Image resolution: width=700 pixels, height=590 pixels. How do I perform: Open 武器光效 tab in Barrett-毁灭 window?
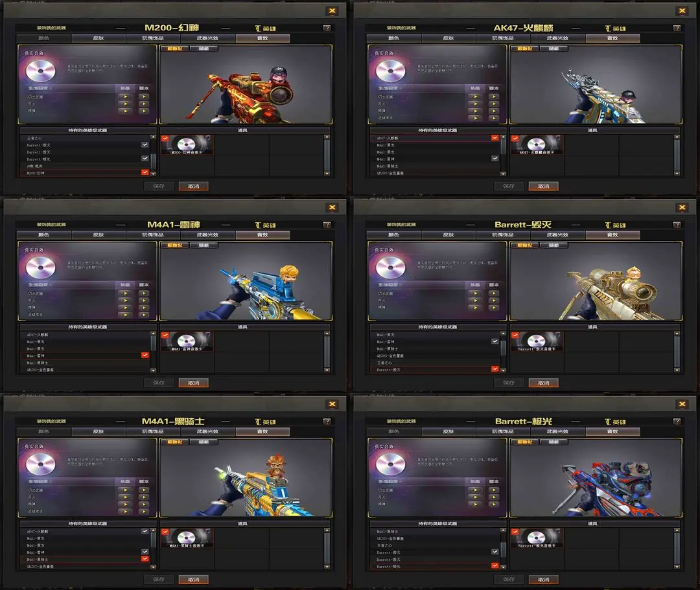coord(557,235)
